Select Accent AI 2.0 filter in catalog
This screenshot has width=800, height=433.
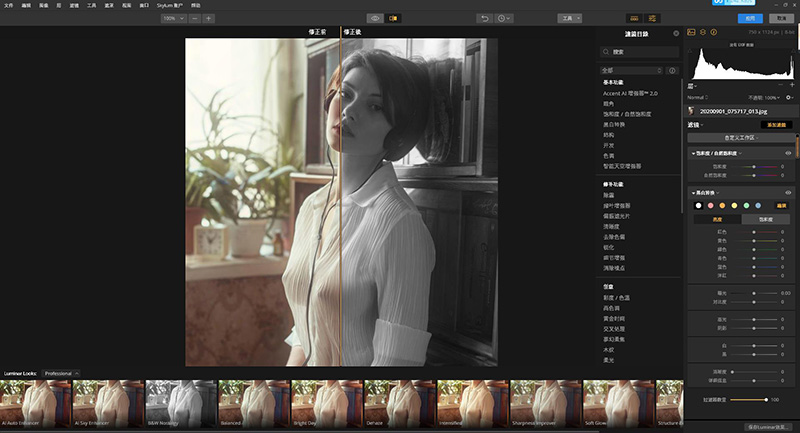coord(630,93)
